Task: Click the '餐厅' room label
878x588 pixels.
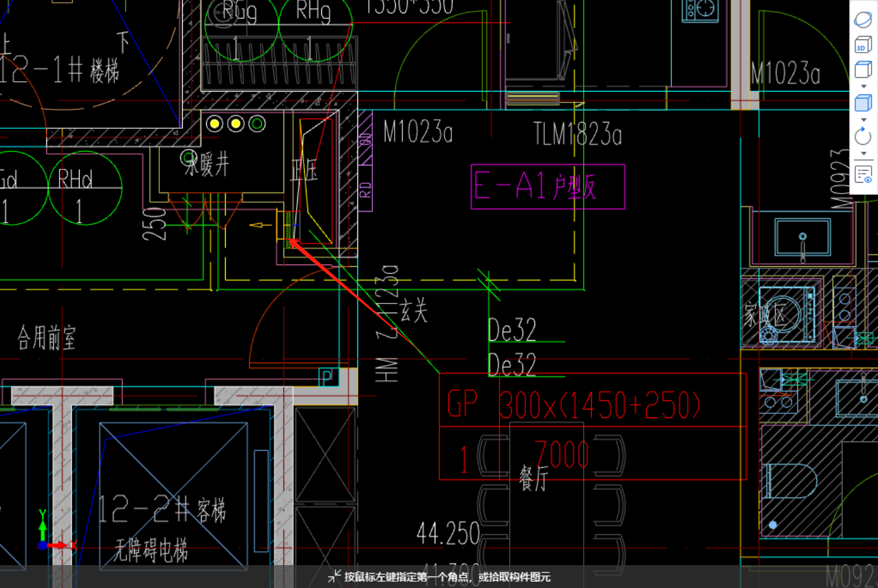Action: coord(534,478)
